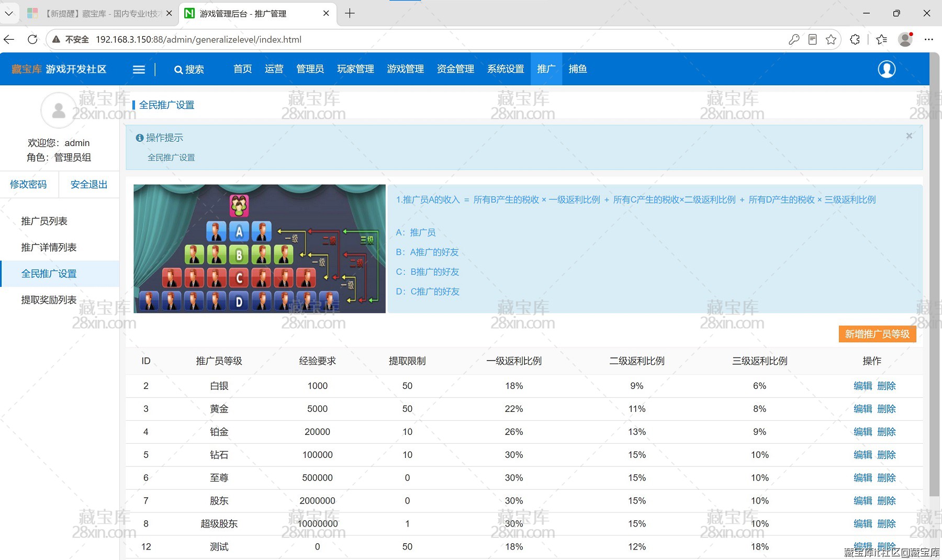
Task: Delete the 至尊 level row
Action: pos(887,478)
